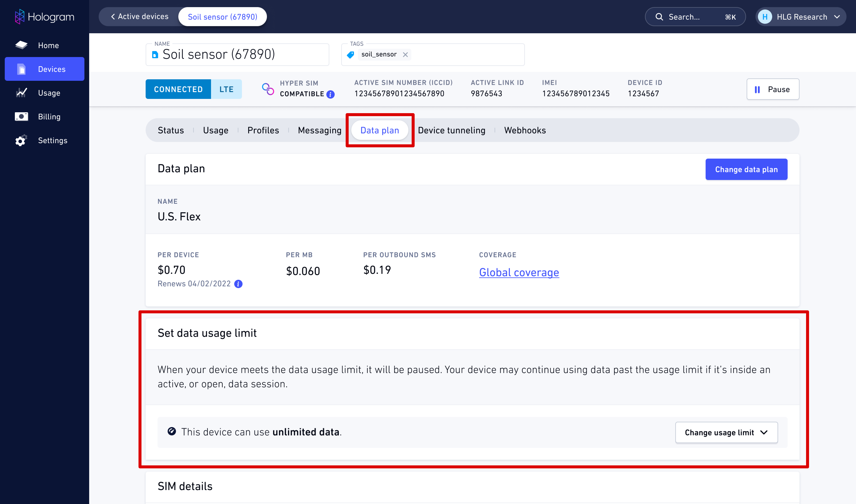Click the empty tags input area
856x504 pixels.
[467, 54]
